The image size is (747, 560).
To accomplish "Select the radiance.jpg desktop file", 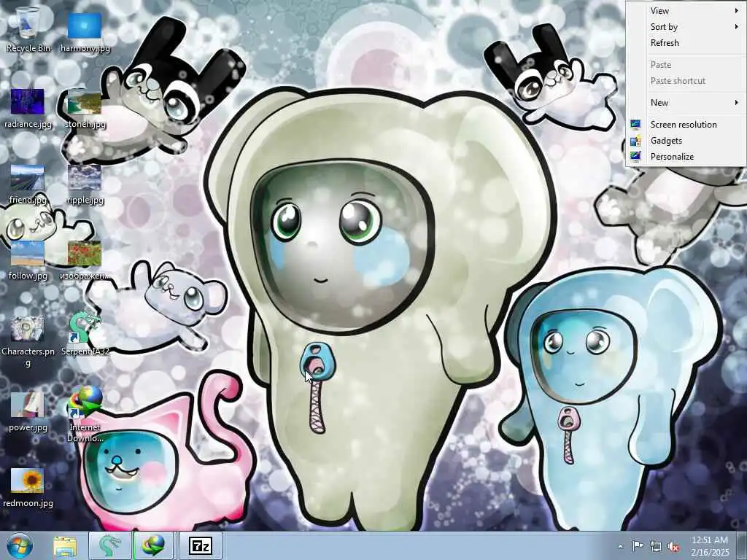I will tap(28, 108).
